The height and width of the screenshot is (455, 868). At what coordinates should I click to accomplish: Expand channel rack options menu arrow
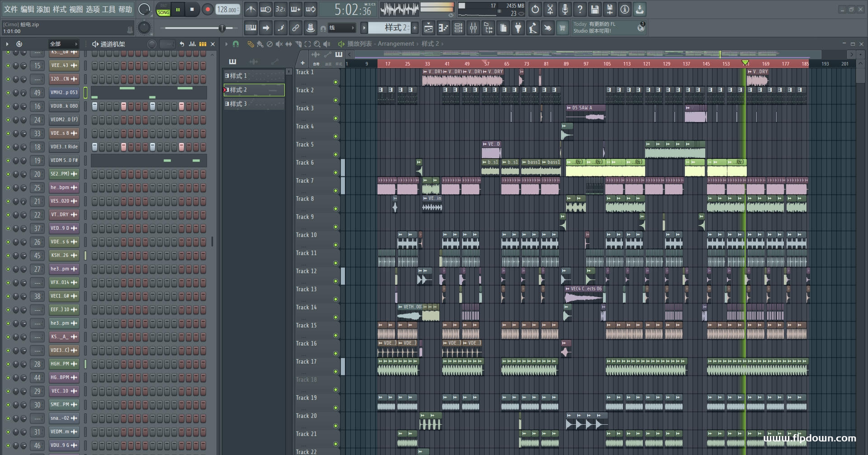pos(7,44)
